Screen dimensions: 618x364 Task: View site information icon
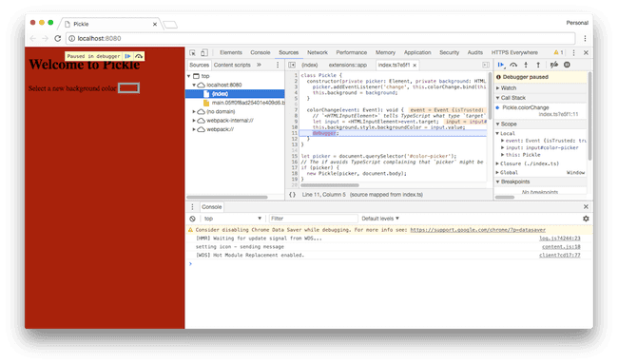pos(71,39)
